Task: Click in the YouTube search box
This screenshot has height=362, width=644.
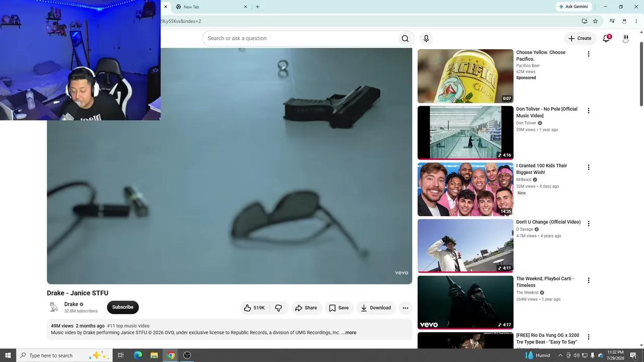Action: point(300,39)
